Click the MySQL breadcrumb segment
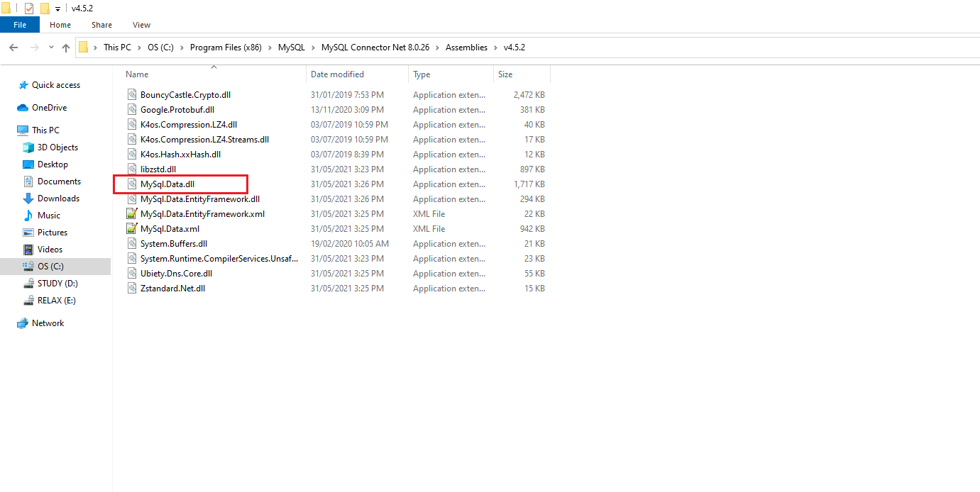The image size is (980, 492). click(x=291, y=47)
